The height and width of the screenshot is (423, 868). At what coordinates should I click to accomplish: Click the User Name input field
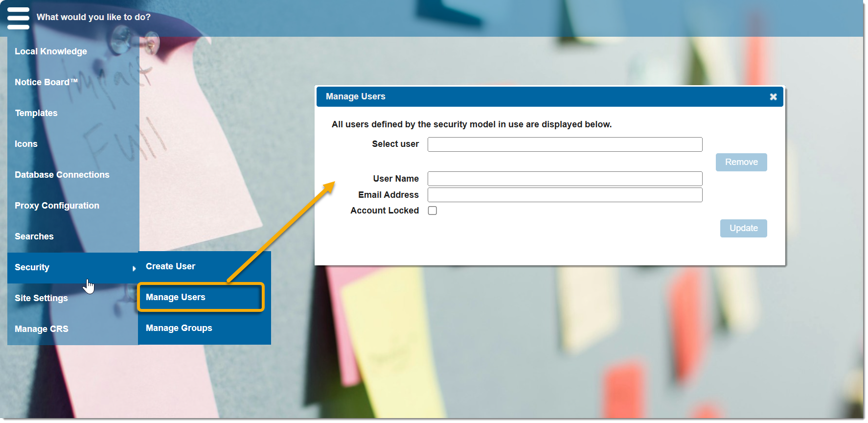click(x=565, y=179)
